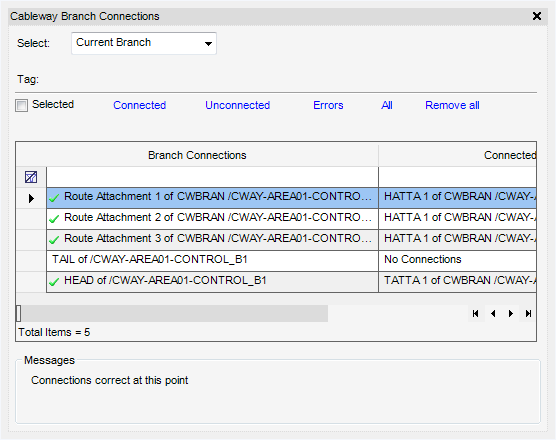Select the TAIL of /CWAY-AREA01-CONTROL_B1 row
This screenshot has height=440, width=556.
point(212,261)
